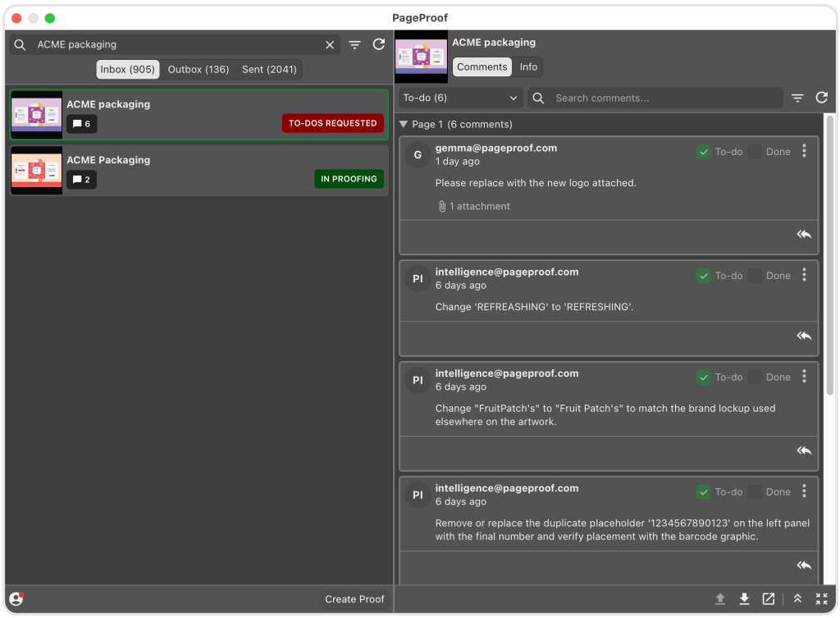Switch to the Inbox (905) tab

[x=127, y=70]
